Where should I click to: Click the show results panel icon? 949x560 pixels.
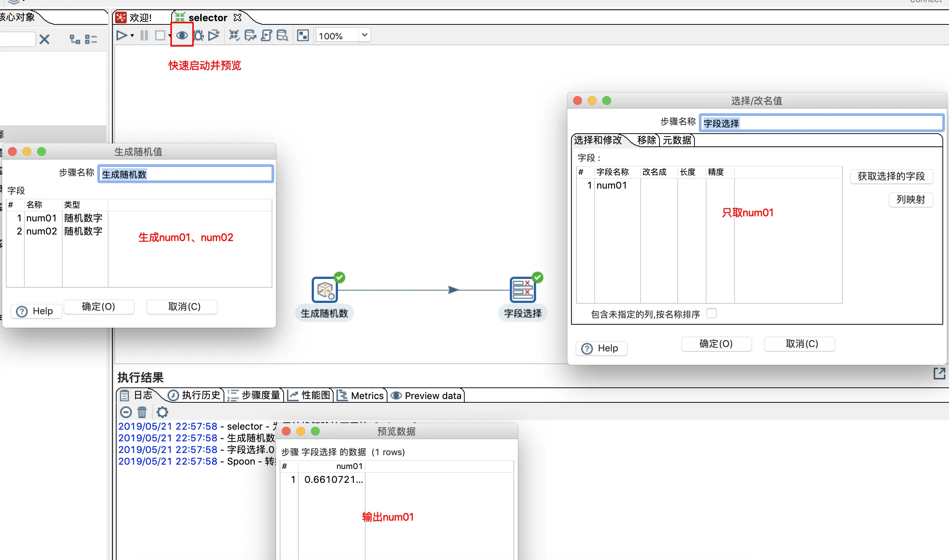303,35
